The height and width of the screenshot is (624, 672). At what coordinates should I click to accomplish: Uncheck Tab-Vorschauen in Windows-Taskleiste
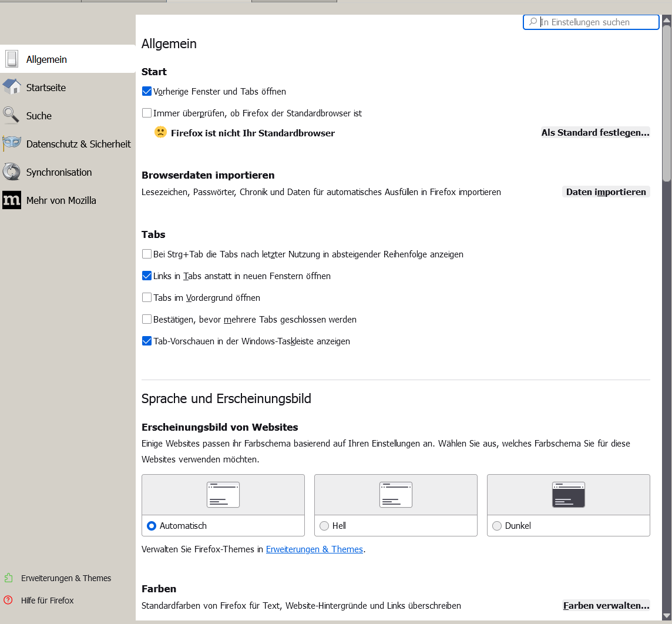(x=147, y=341)
